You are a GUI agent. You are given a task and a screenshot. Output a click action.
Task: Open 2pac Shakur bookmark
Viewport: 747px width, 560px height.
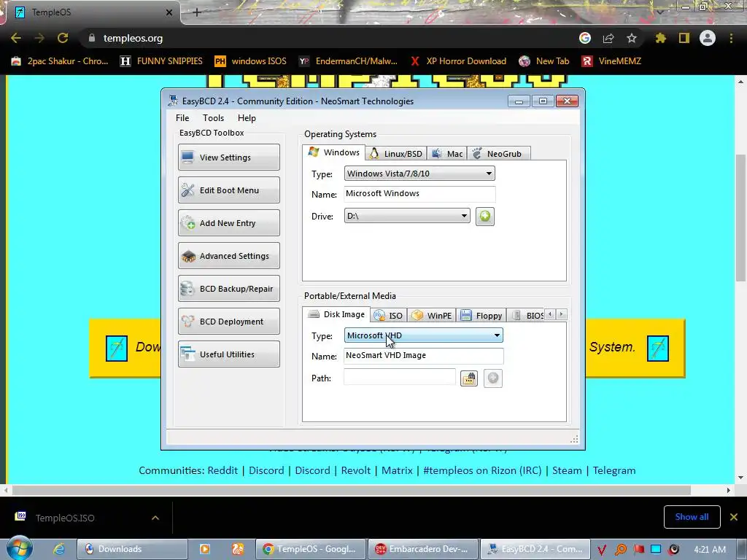click(x=60, y=61)
